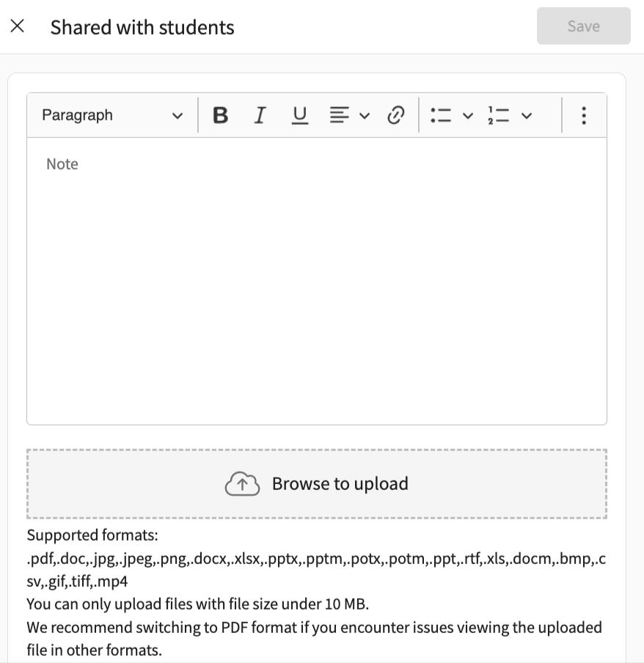Close the Shared with students panel
Image resolution: width=644 pixels, height=663 pixels.
pyautogui.click(x=18, y=26)
